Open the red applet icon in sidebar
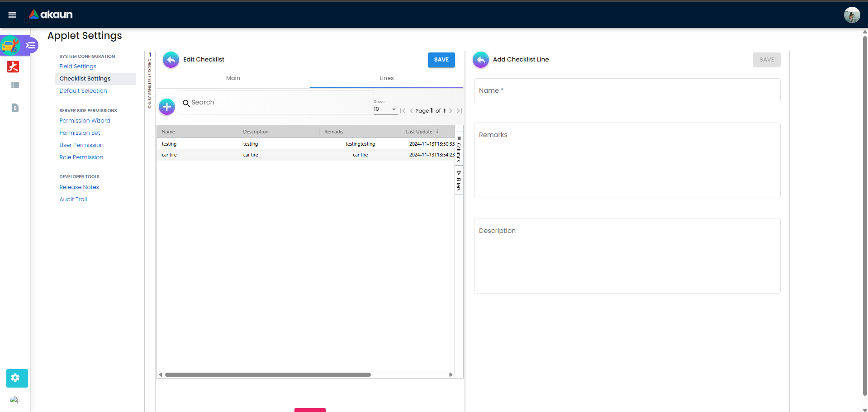 [x=13, y=66]
